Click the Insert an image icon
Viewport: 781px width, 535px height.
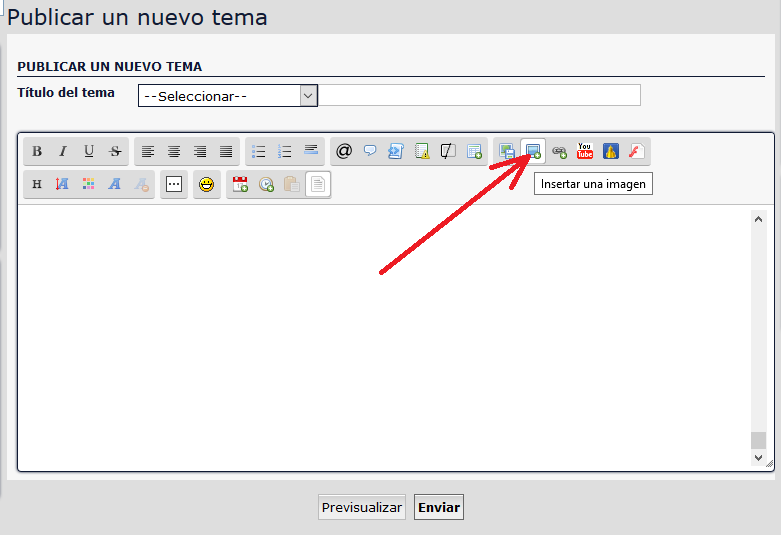point(533,151)
